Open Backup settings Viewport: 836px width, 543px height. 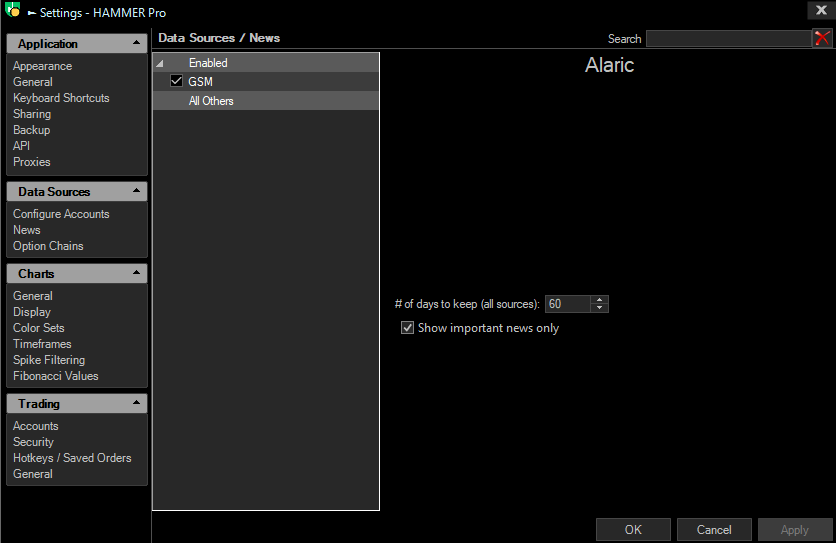(31, 130)
